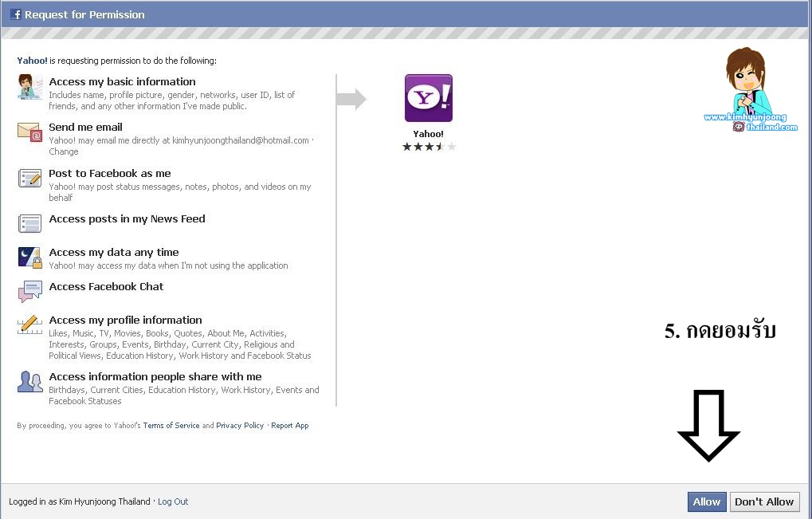Image resolution: width=812 pixels, height=519 pixels.
Task: Click the Yahoo! star rating
Action: pyautogui.click(x=430, y=147)
